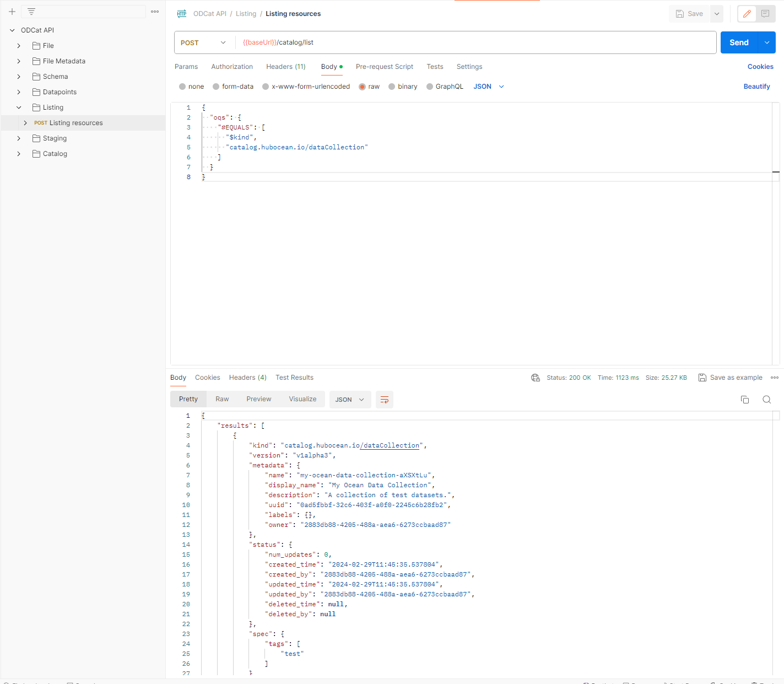Click ODCat API in the breadcrumb
This screenshot has height=684, width=784.
click(x=210, y=14)
